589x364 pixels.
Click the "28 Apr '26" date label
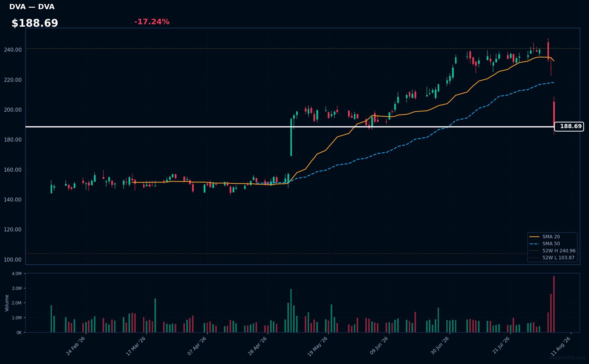click(258, 346)
